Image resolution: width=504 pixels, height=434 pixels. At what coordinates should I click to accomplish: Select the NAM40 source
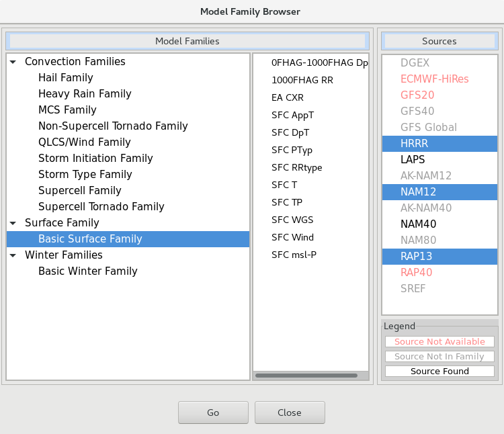pyautogui.click(x=418, y=224)
